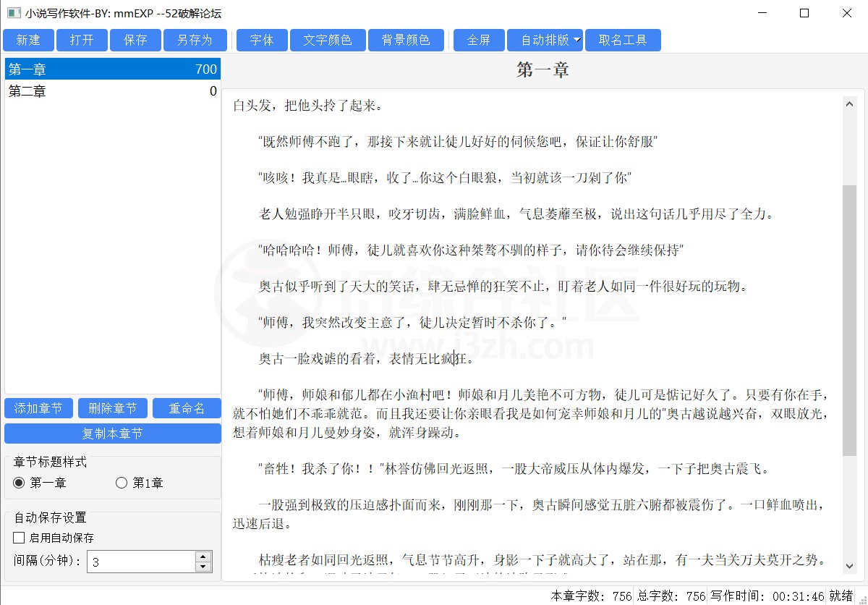Rename the chapter using 重命名
Image resolution: width=868 pixels, height=605 pixels.
[x=187, y=408]
